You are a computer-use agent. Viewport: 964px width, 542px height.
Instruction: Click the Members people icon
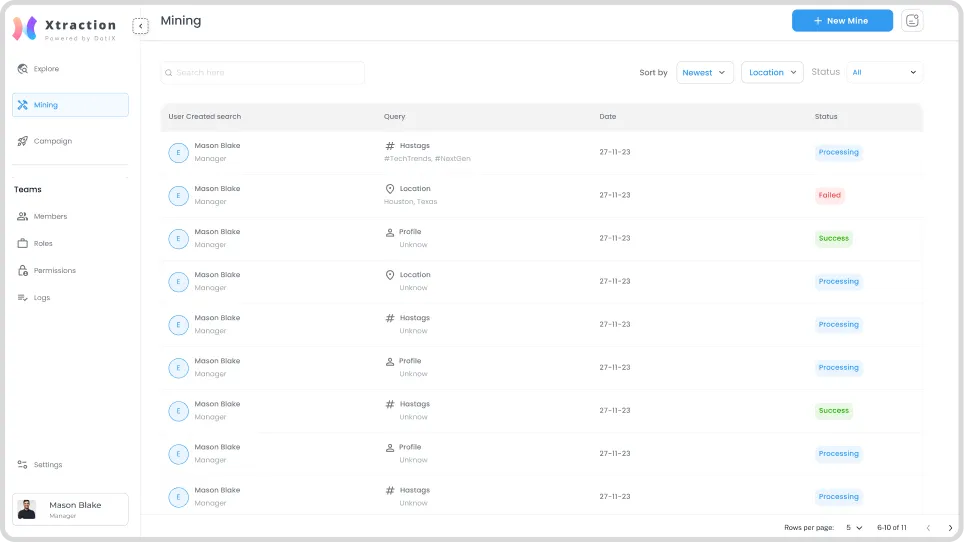[x=23, y=216]
